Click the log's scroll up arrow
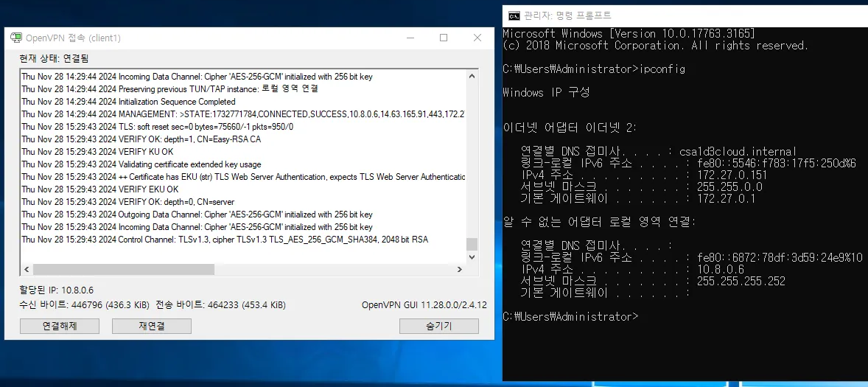 coord(472,77)
